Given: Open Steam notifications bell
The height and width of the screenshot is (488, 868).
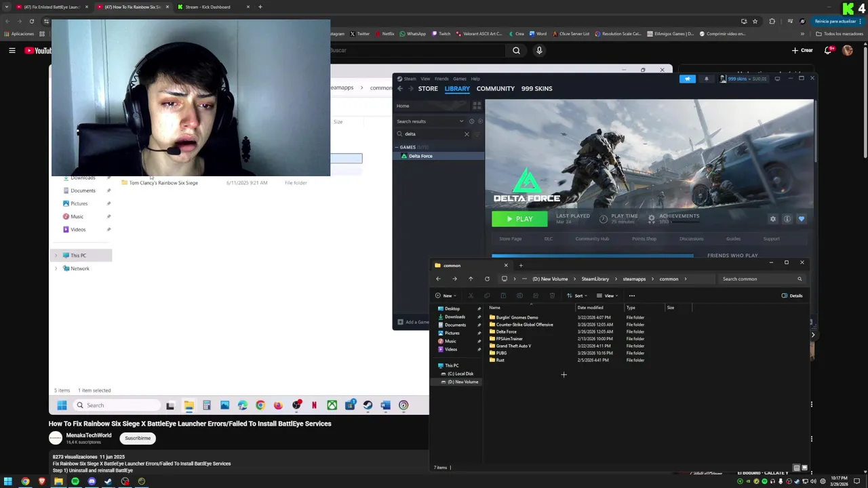Looking at the screenshot, I should coord(706,79).
